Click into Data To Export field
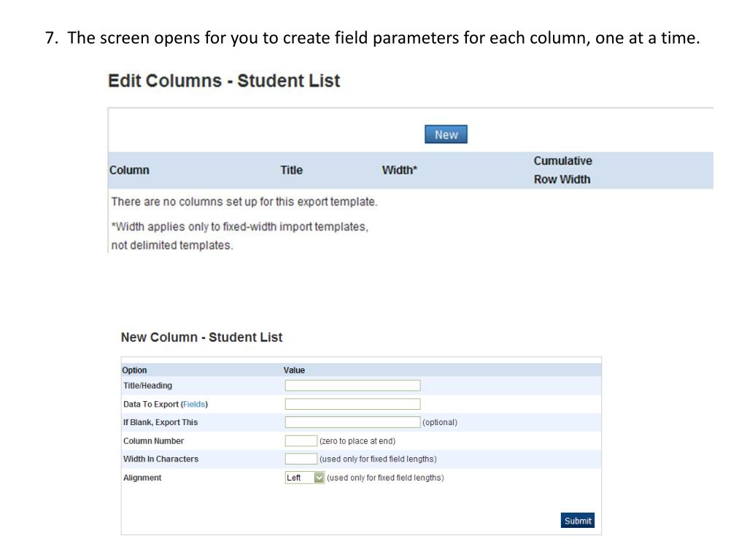Screen dimensions: 747x560 (x=352, y=404)
